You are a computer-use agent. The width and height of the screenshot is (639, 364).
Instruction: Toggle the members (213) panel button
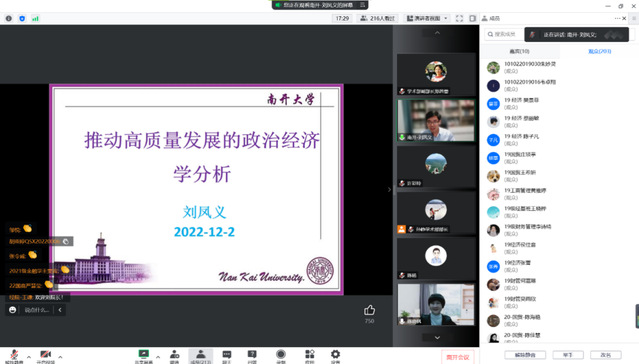point(201,356)
